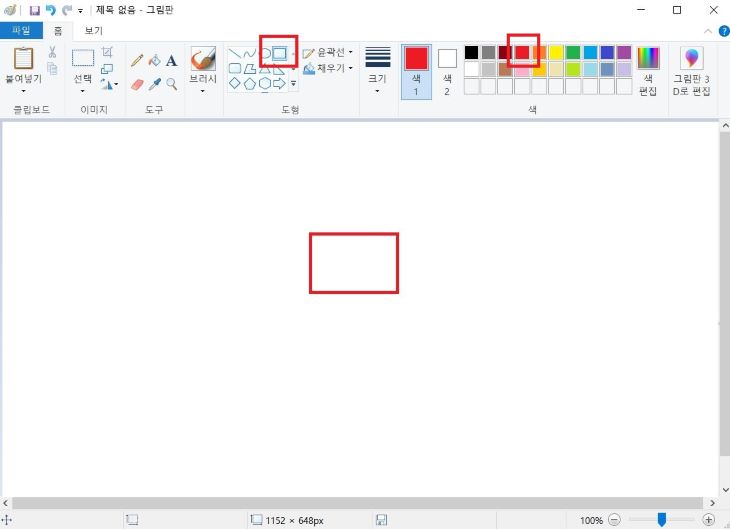Expand the 선택 (Select) options dropdown
The width and height of the screenshot is (730, 529).
point(83,91)
